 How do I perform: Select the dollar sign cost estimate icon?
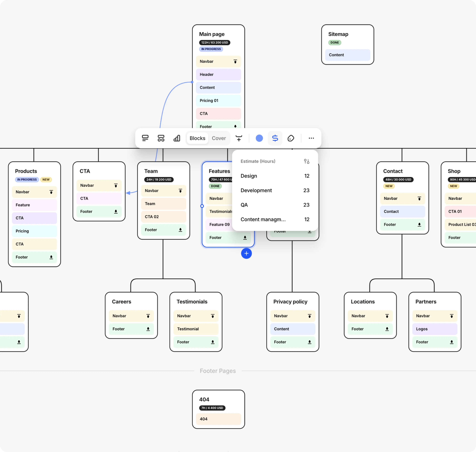click(275, 138)
